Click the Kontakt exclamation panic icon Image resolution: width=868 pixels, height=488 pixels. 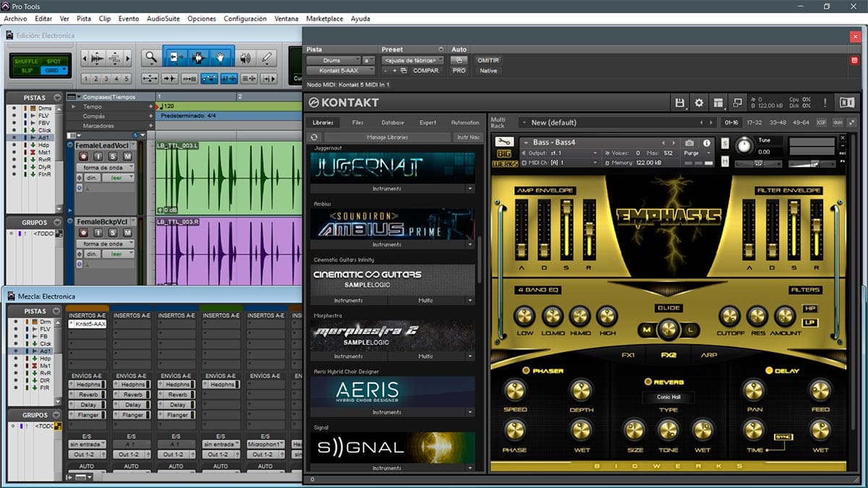[824, 103]
